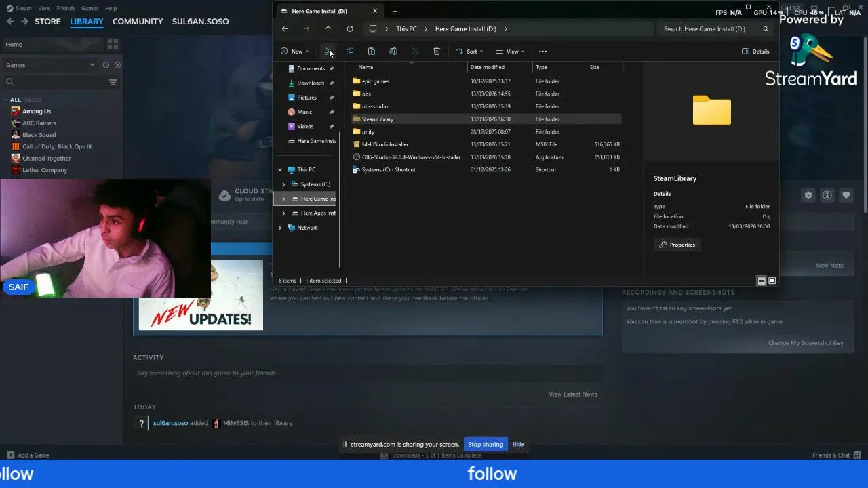868x488 pixels.
Task: Click the Steam forward arrow
Action: coord(24,22)
